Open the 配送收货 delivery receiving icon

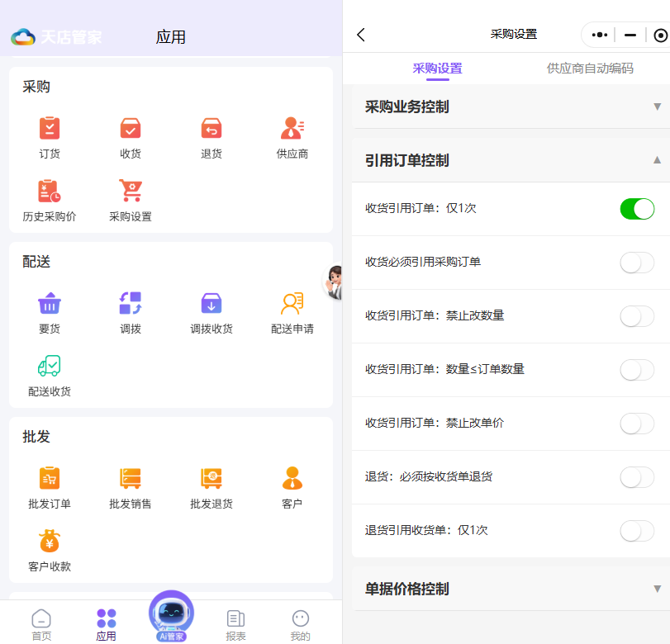(x=50, y=367)
